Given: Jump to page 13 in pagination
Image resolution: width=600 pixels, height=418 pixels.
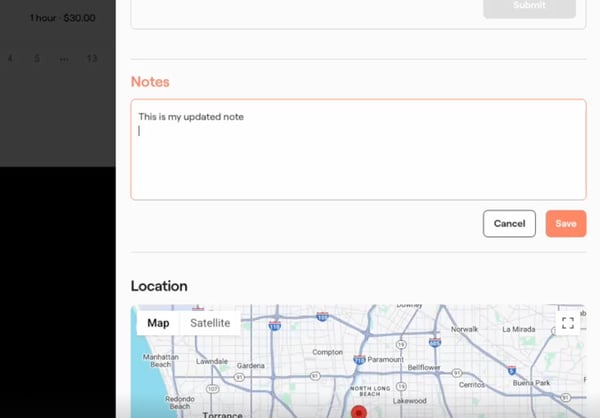Looking at the screenshot, I should [92, 59].
